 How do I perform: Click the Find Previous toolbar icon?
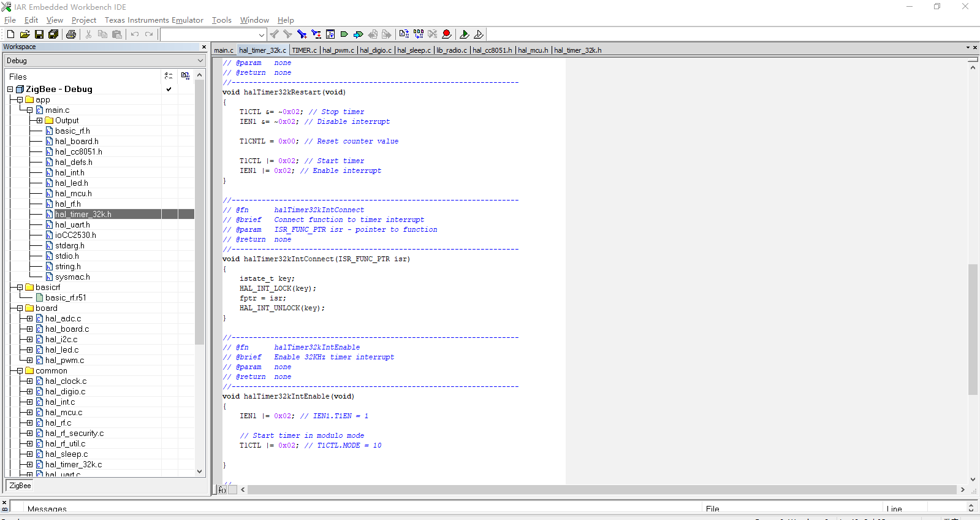click(274, 34)
